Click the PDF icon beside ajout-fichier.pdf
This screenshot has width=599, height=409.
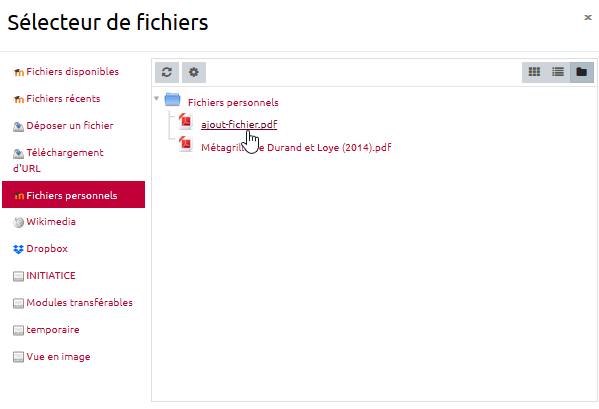(186, 121)
